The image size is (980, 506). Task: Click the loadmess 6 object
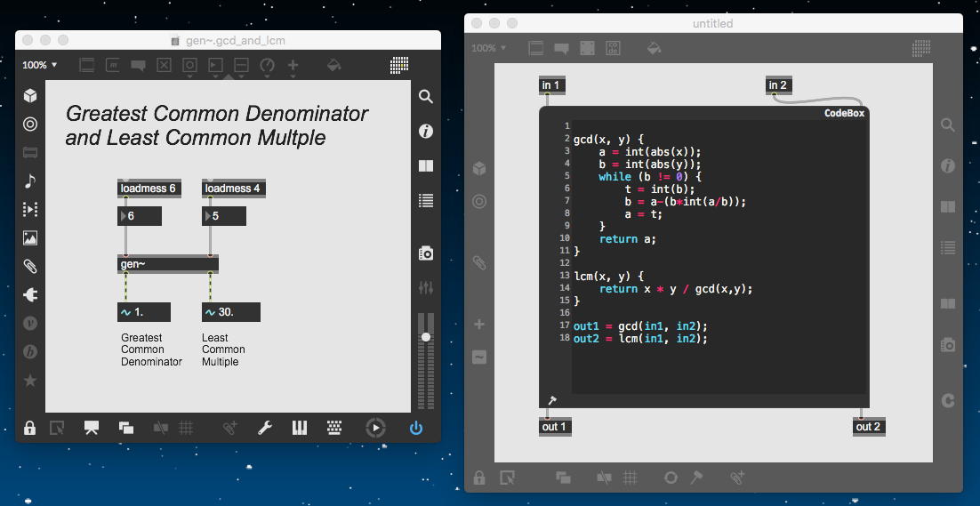148,189
